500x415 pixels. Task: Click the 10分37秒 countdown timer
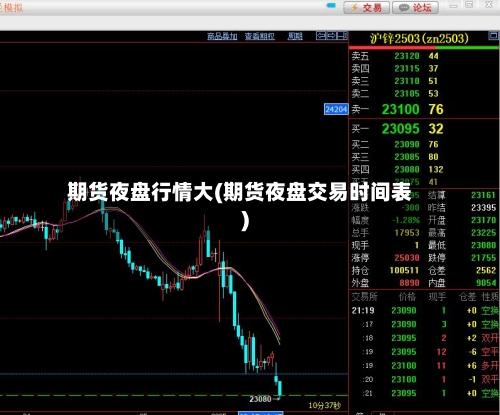click(x=325, y=406)
